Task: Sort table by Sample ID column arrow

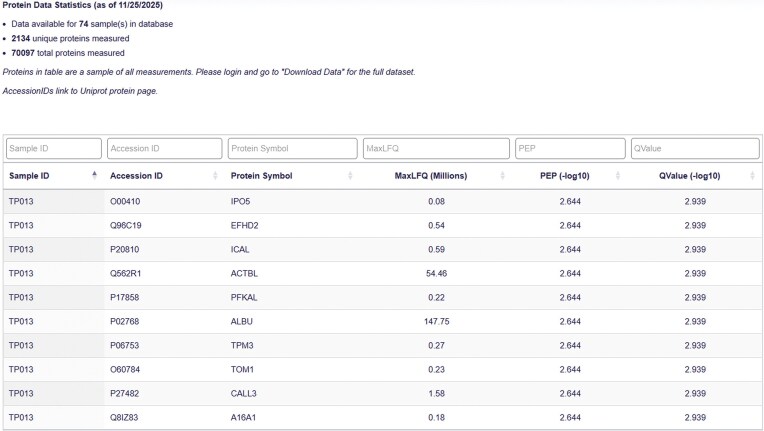Action: coord(95,175)
